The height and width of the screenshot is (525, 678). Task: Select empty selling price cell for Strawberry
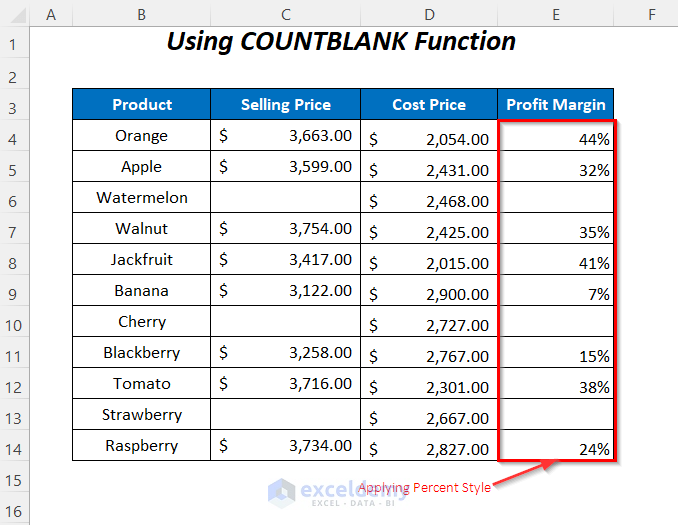click(285, 414)
